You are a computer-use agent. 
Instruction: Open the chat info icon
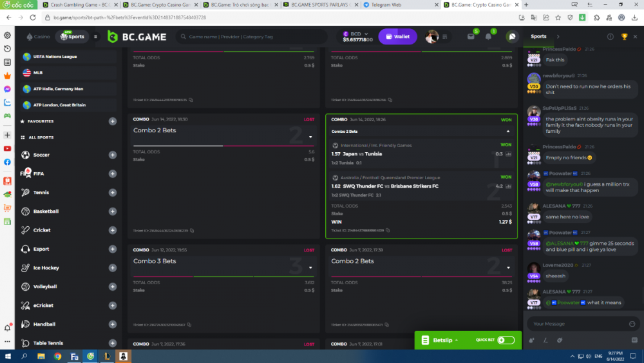(611, 37)
